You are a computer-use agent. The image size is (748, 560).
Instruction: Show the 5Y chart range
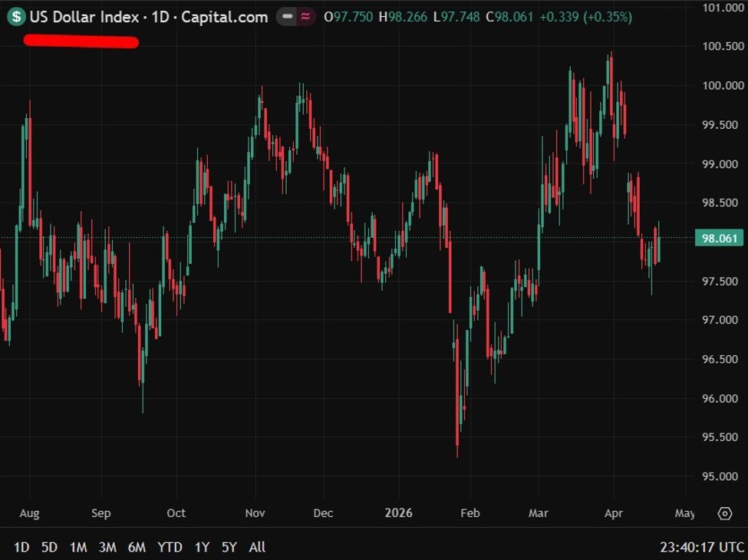point(229,547)
